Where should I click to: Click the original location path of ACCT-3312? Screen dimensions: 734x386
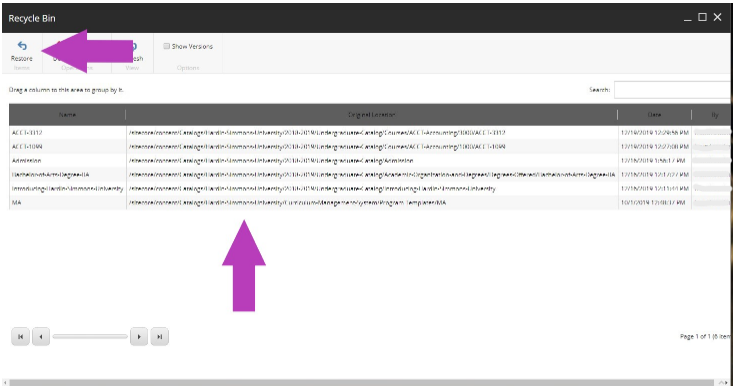click(317, 132)
